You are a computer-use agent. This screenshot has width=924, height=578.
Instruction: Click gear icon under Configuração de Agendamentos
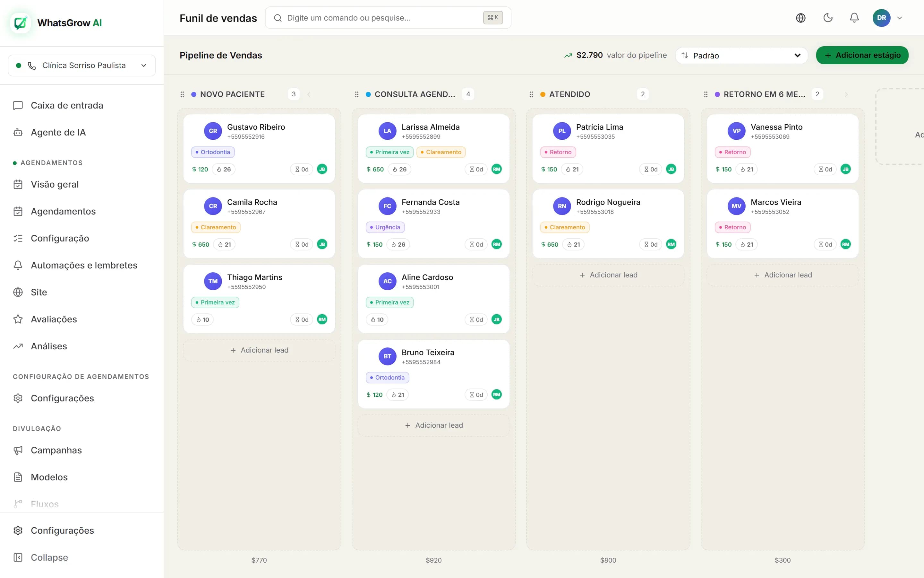(x=18, y=398)
